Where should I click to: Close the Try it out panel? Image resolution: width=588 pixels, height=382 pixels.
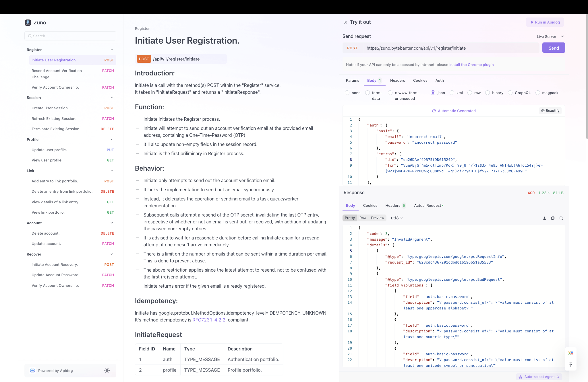(346, 22)
